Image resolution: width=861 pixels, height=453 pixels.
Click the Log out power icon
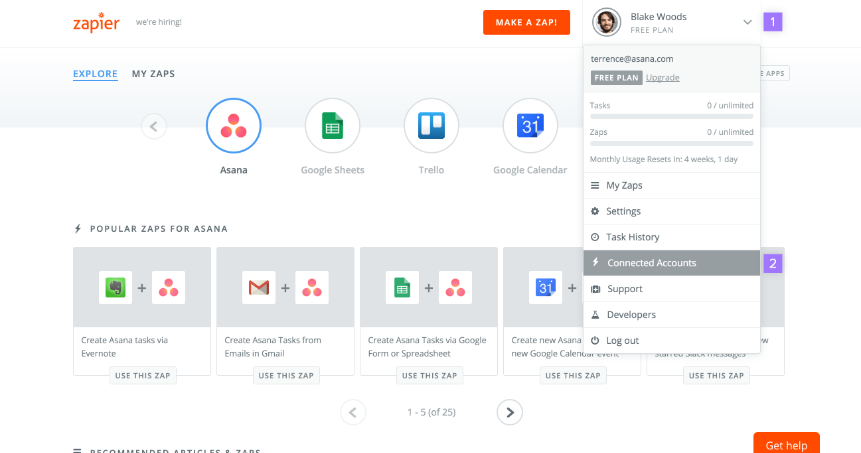[595, 340]
